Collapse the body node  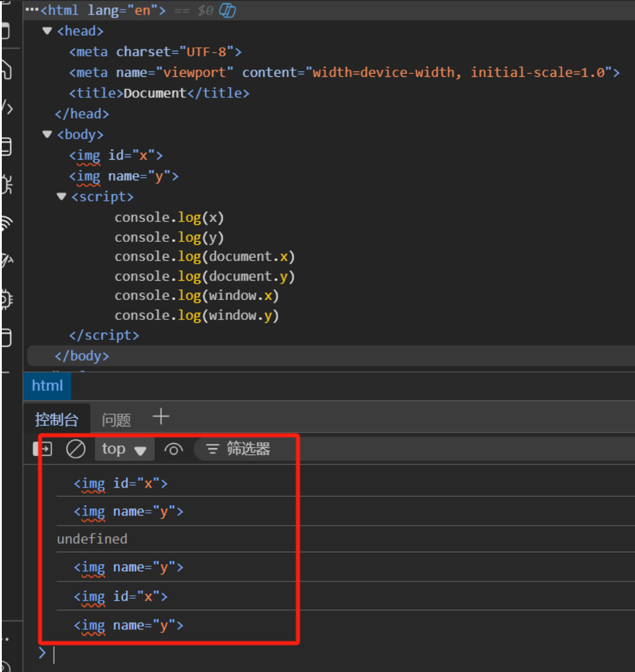47,134
